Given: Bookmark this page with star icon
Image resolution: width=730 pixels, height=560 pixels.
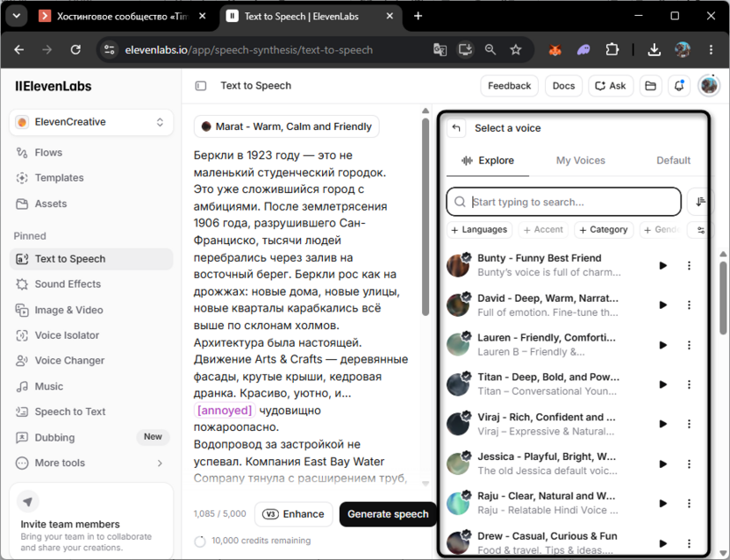Looking at the screenshot, I should pyautogui.click(x=515, y=49).
